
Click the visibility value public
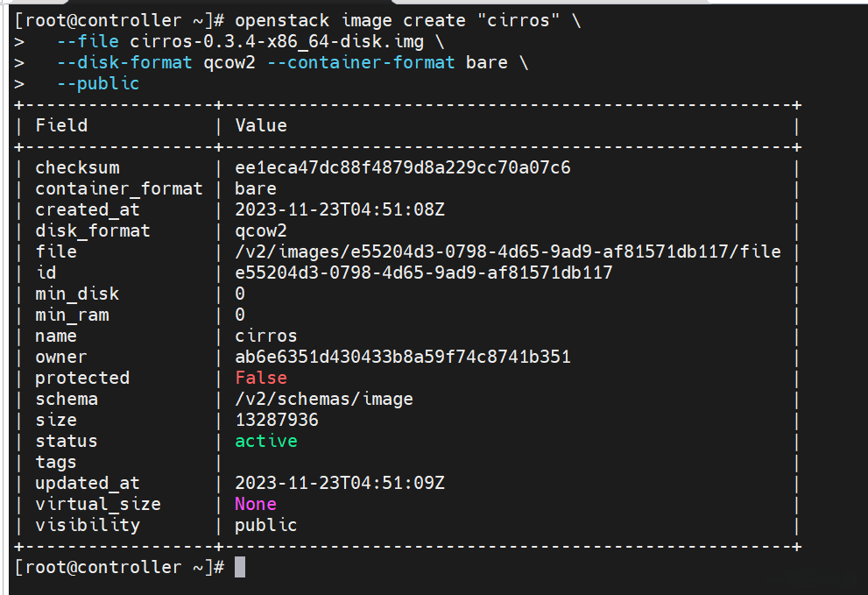(266, 525)
